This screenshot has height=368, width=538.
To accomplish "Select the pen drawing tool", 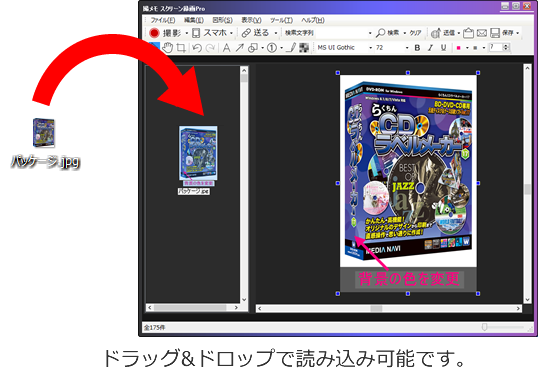I will (x=291, y=48).
